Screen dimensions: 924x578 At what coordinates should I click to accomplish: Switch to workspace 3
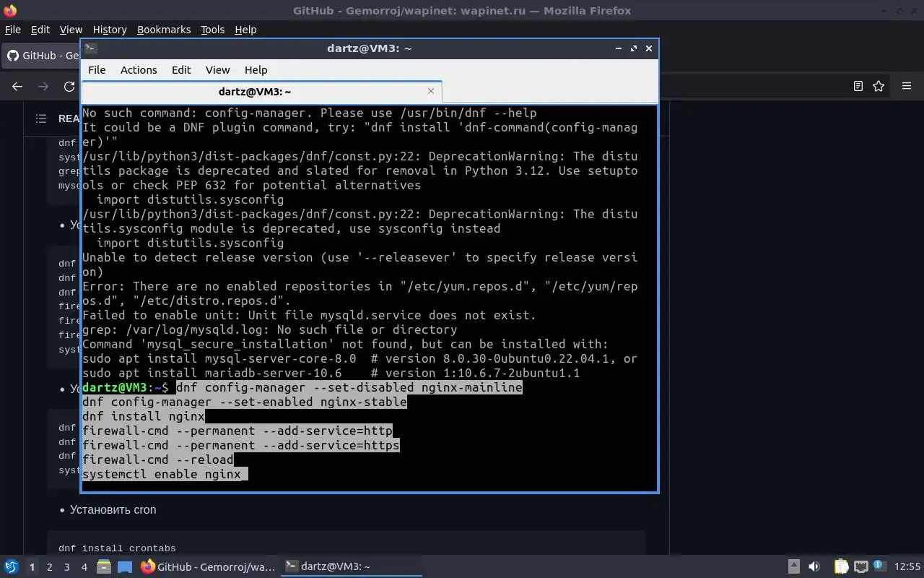66,567
